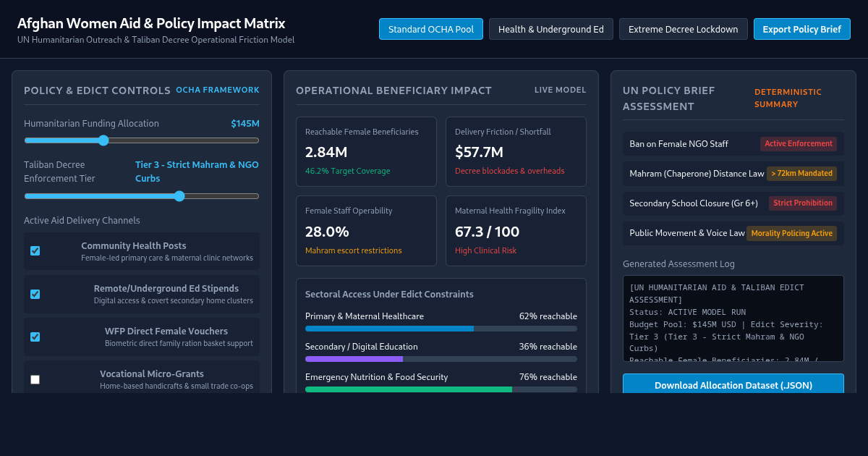Click Export Policy Brief button
This screenshot has width=868, height=456.
point(802,29)
